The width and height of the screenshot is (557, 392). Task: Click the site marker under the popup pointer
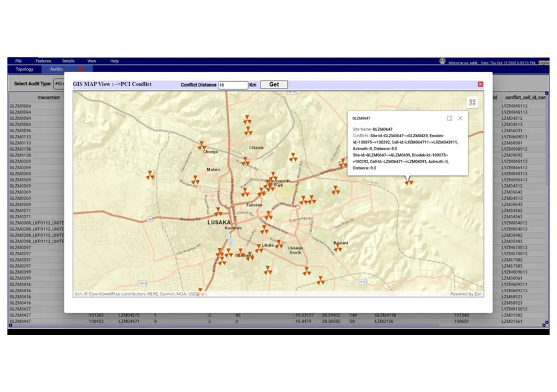[x=408, y=182]
